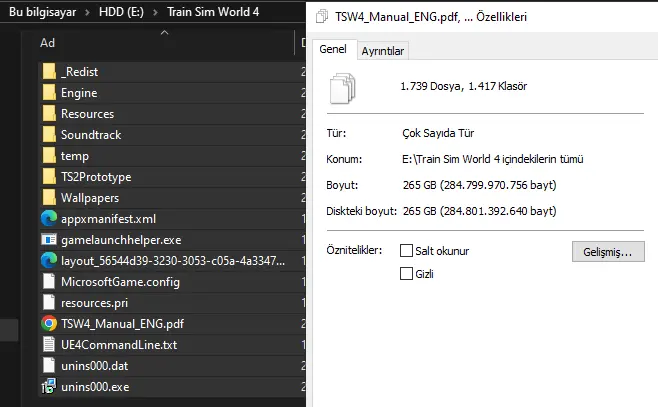This screenshot has height=407, width=658.
Task: Select the temp folder icon
Action: point(49,156)
